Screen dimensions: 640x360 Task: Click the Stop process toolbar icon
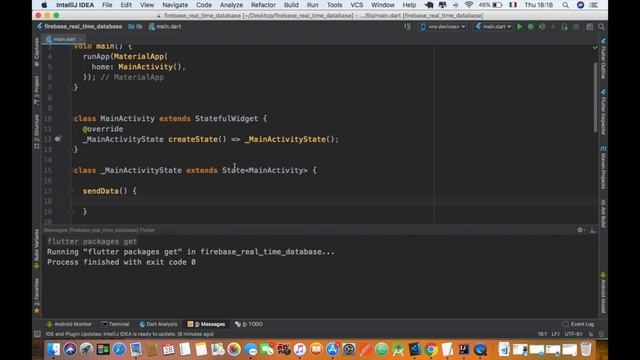point(576,27)
